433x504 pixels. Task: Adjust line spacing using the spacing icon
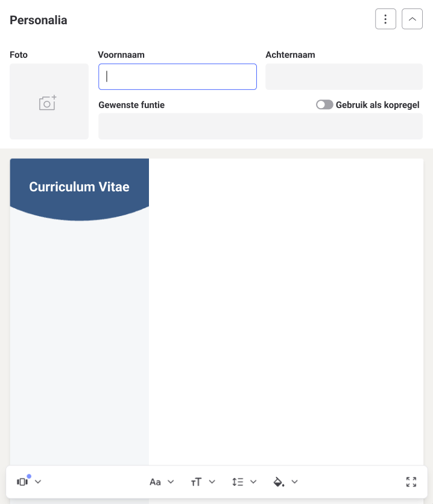click(x=239, y=482)
